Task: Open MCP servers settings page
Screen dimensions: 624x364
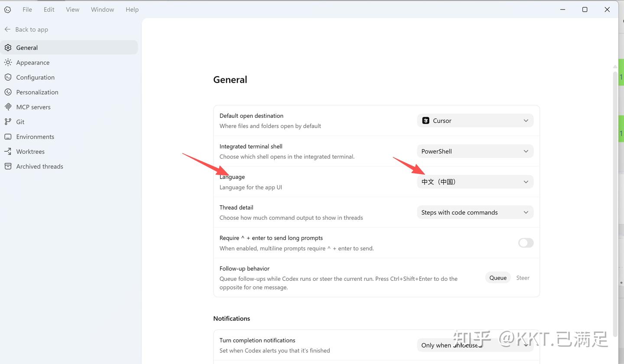Action: [x=69, y=107]
